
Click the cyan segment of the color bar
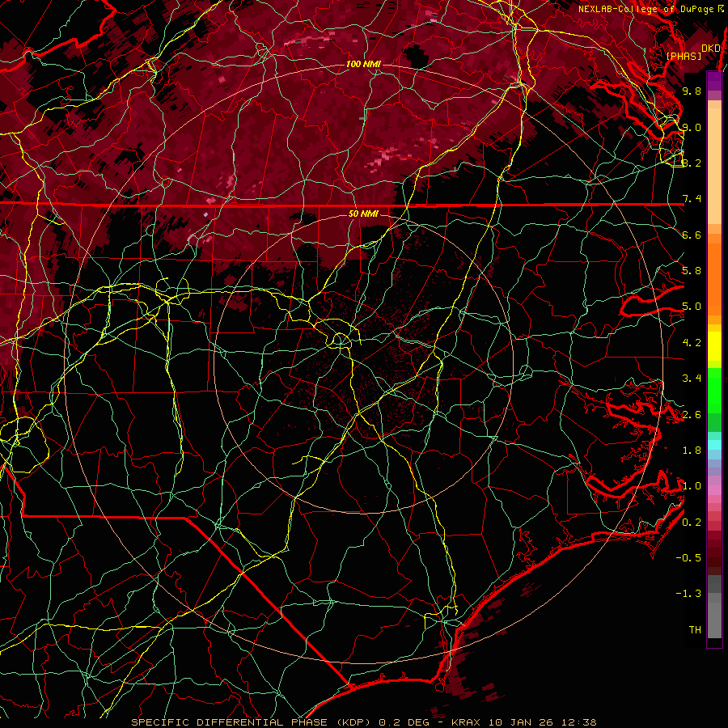click(714, 445)
